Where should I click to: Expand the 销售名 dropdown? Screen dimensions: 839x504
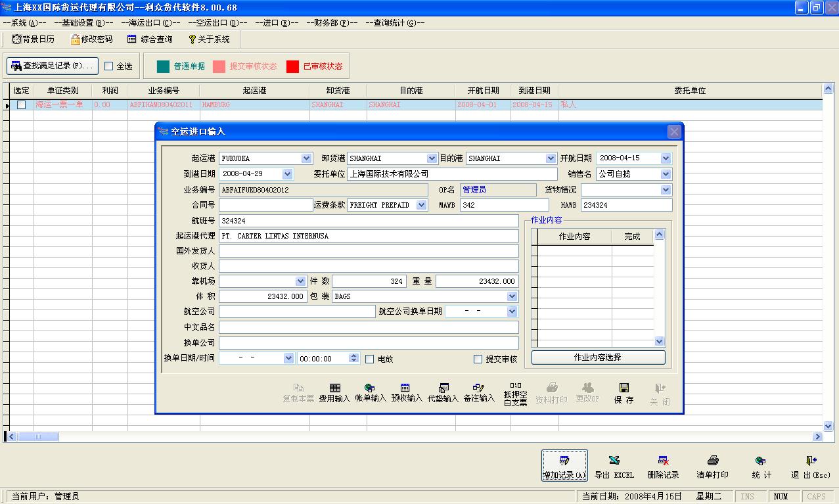point(666,174)
